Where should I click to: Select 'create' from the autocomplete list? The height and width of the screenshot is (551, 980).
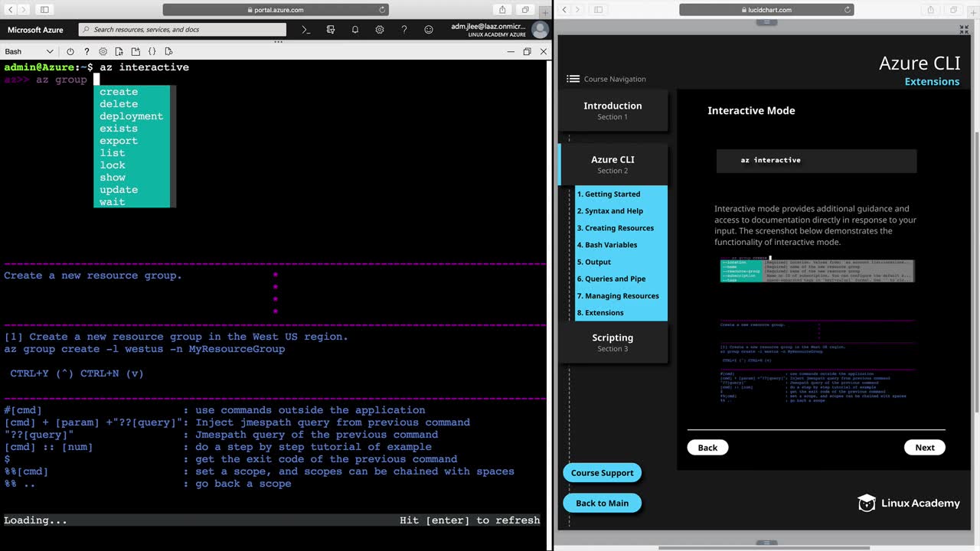click(119, 92)
